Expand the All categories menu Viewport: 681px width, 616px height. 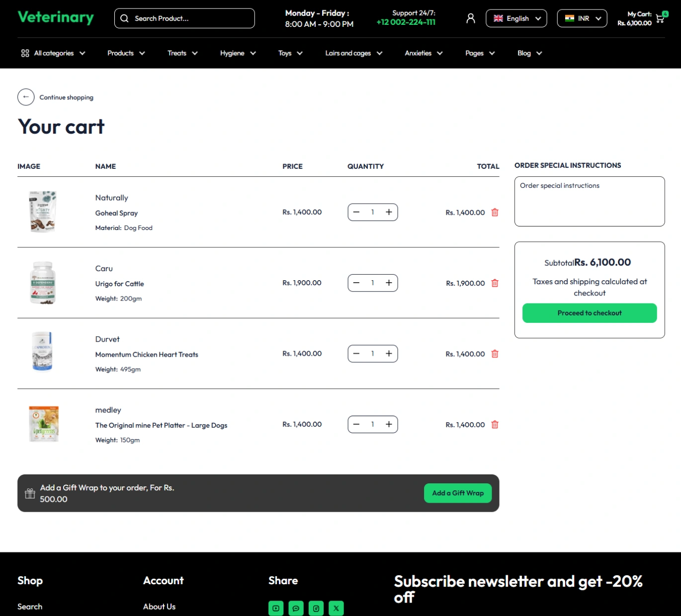pyautogui.click(x=53, y=53)
